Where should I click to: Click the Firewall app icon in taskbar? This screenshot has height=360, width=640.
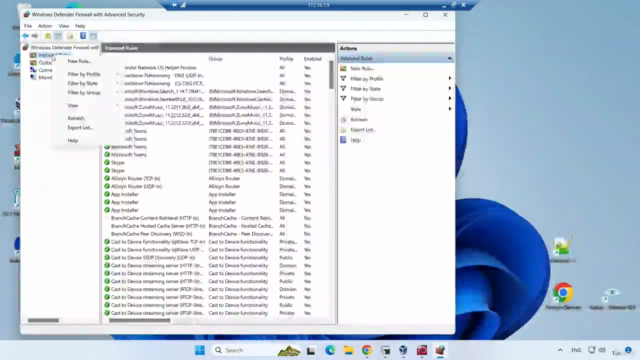440,350
